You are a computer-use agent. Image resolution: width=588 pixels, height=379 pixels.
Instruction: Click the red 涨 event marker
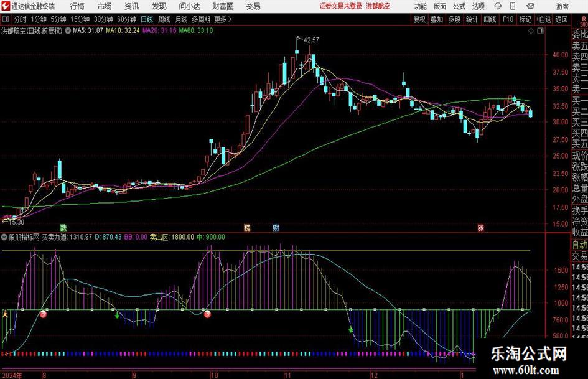click(x=481, y=227)
